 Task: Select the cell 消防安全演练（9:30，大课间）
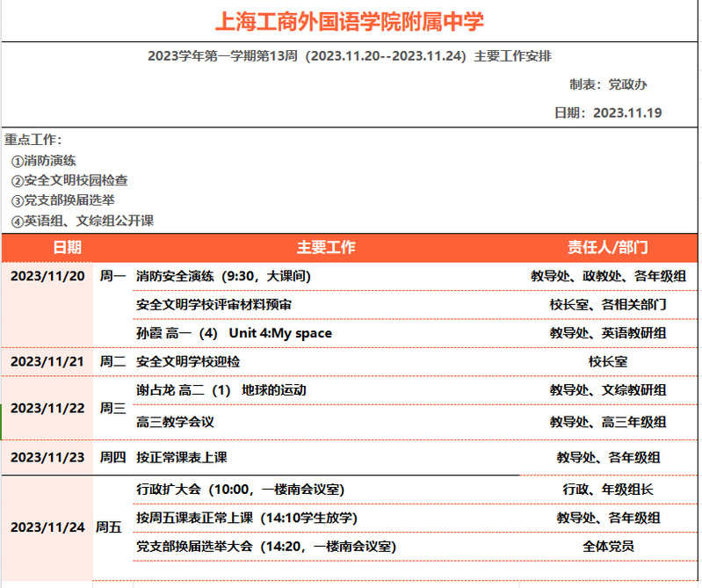(x=223, y=276)
